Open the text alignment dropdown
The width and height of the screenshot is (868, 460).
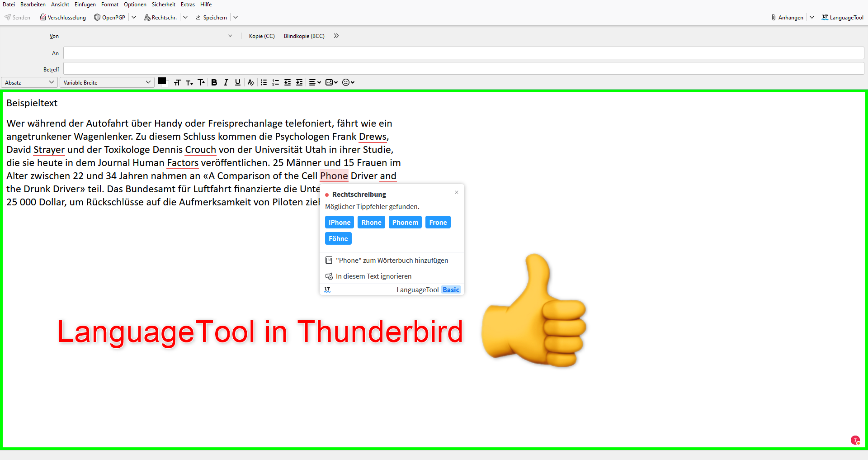click(x=315, y=82)
